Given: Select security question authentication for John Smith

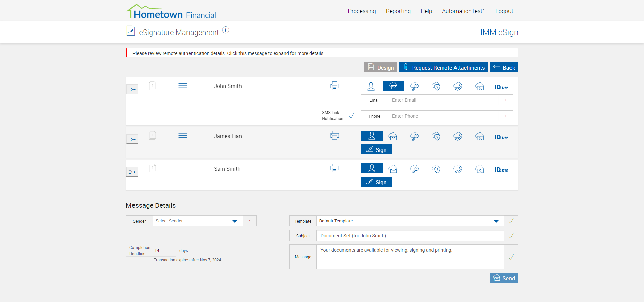Looking at the screenshot, I should click(x=436, y=87).
